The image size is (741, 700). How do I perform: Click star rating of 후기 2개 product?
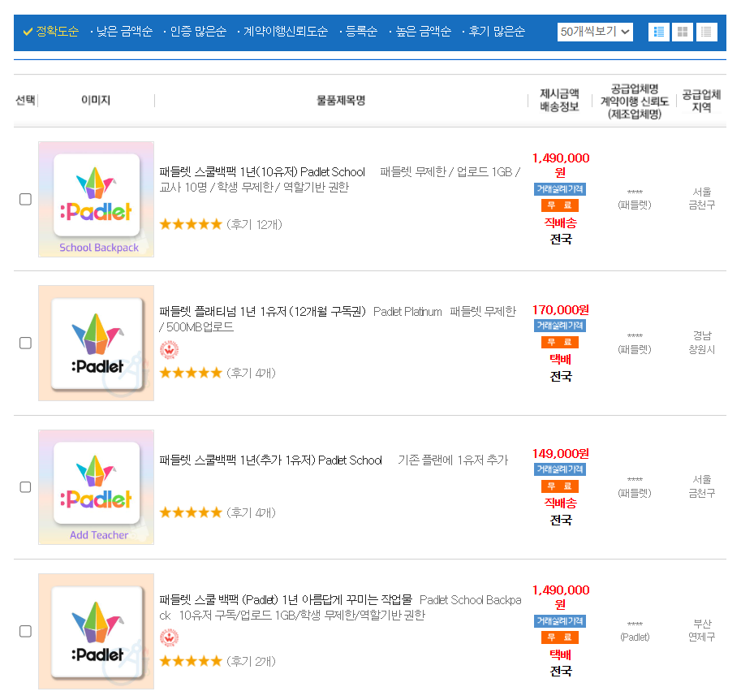pyautogui.click(x=191, y=661)
